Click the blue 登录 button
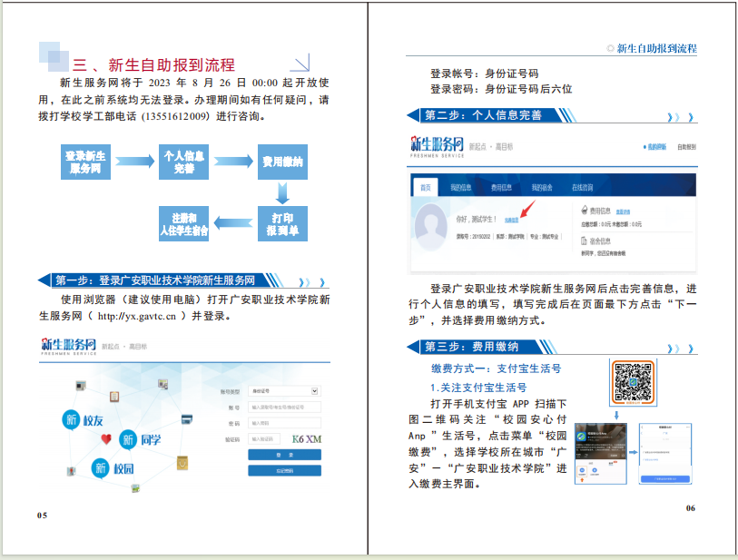 tap(284, 455)
